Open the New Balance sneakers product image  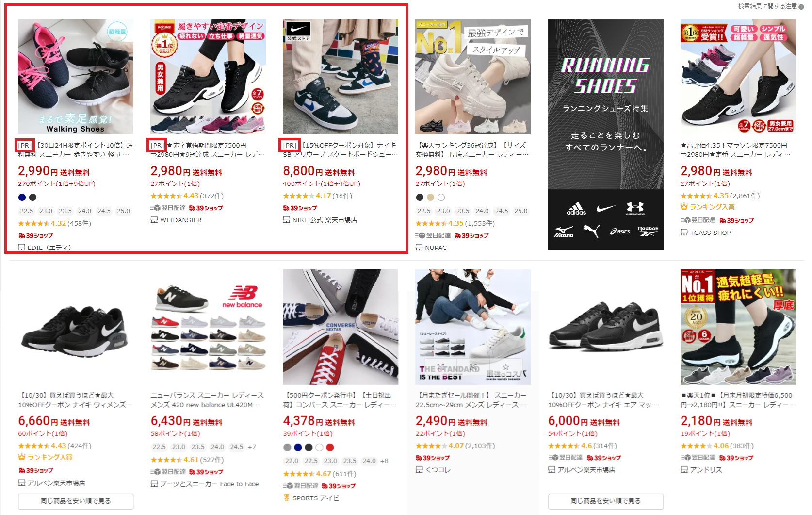[208, 327]
